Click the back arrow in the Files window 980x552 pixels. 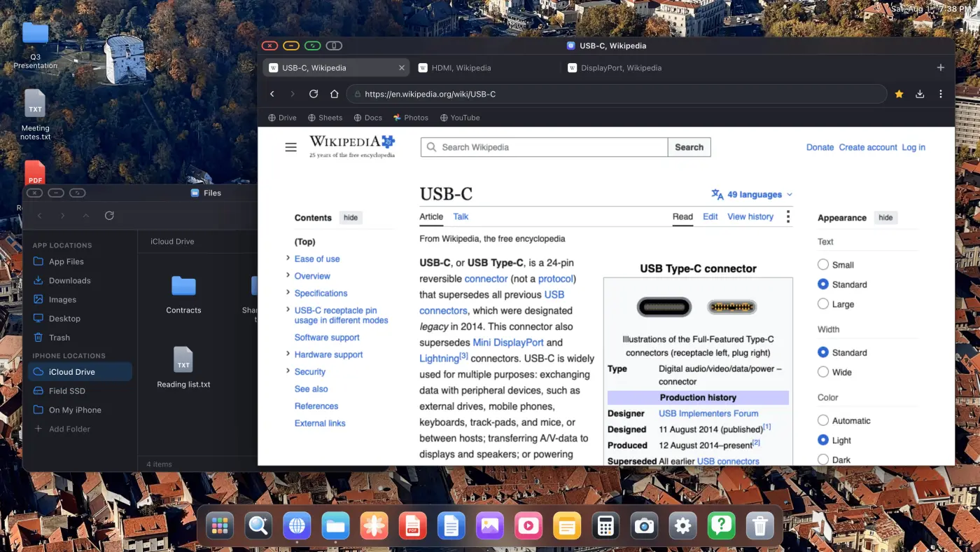[x=40, y=216]
